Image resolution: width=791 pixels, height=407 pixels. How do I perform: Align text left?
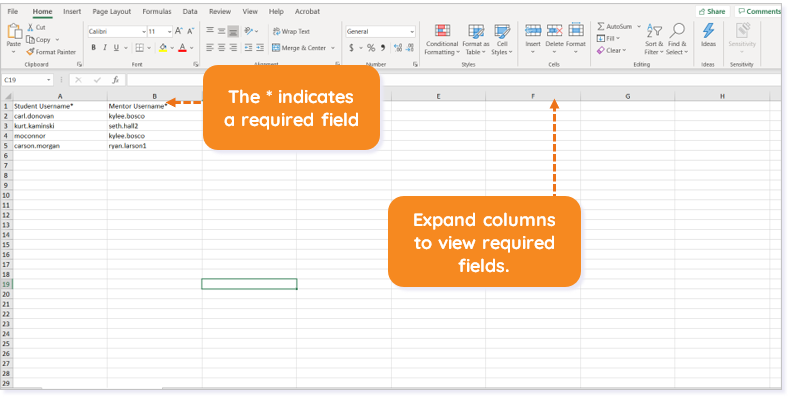210,47
